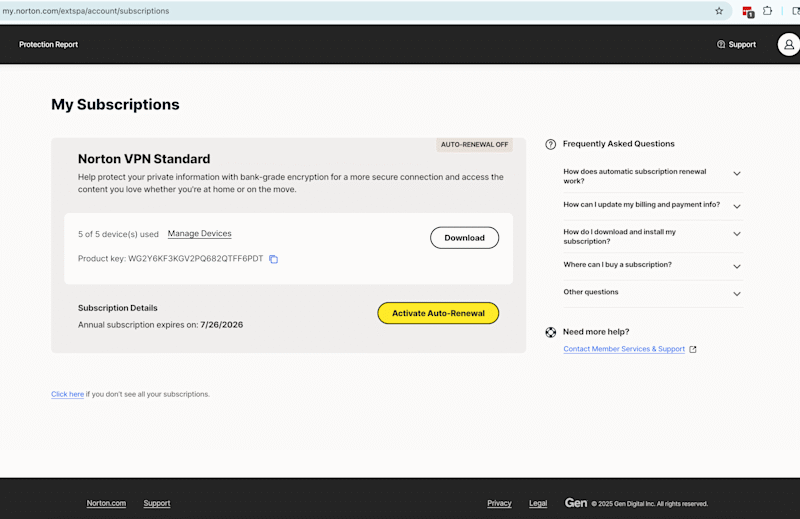Image resolution: width=800 pixels, height=519 pixels.
Task: Click the lifebuoy icon beside Need more help
Action: click(x=551, y=332)
